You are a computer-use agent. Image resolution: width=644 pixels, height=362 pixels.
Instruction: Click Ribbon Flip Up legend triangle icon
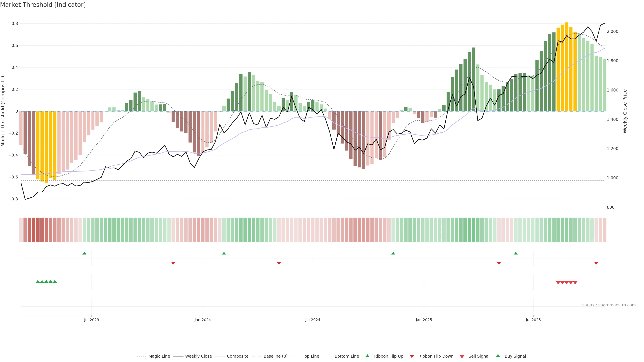tap(367, 356)
